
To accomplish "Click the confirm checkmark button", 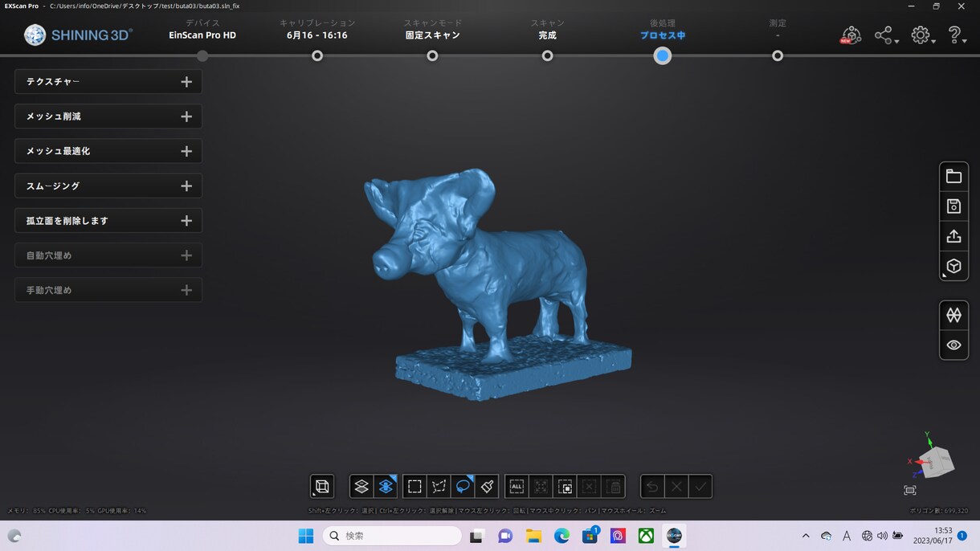I will pyautogui.click(x=700, y=486).
